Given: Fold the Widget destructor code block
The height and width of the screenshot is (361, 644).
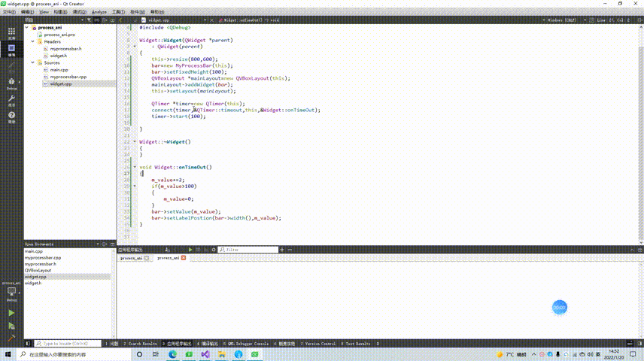Looking at the screenshot, I should tap(135, 141).
